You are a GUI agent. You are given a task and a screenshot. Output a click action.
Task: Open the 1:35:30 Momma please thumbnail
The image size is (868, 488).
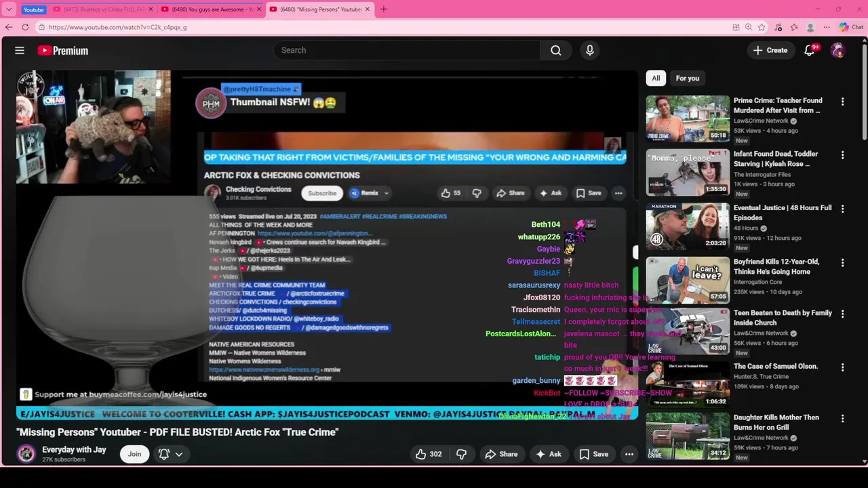(x=688, y=172)
